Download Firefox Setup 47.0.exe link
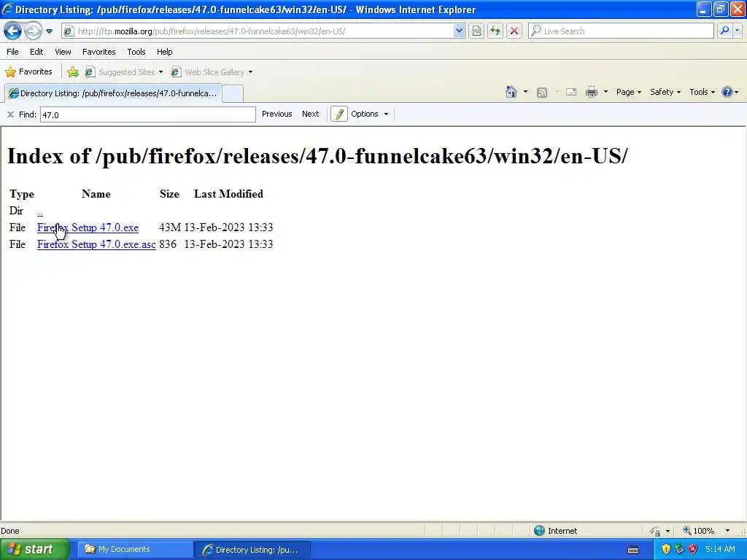747x560 pixels. click(x=88, y=227)
